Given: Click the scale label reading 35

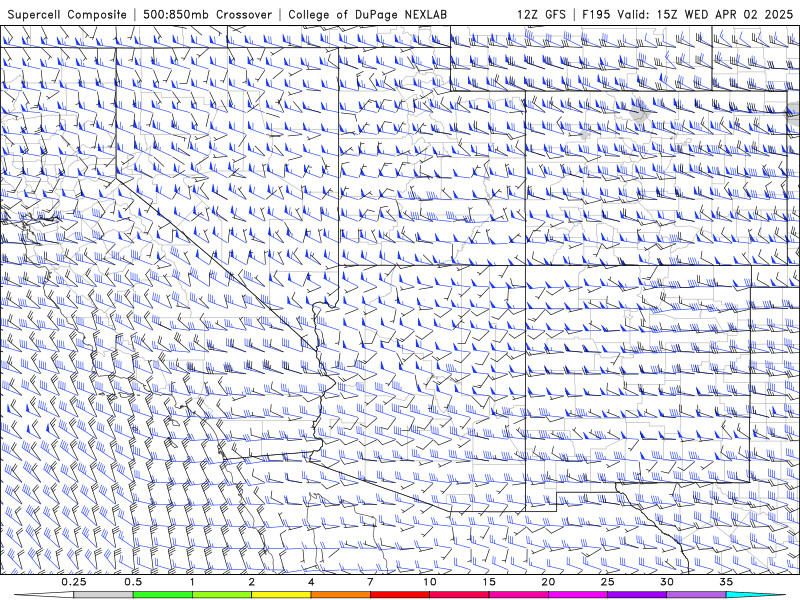Looking at the screenshot, I should pyautogui.click(x=726, y=582).
